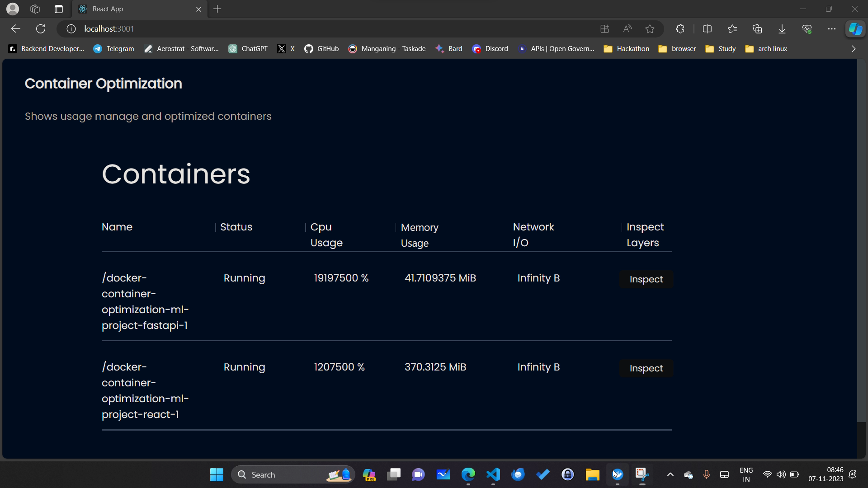868x488 pixels.
Task: Open the Copilot sidebar icon
Action: click(855, 29)
